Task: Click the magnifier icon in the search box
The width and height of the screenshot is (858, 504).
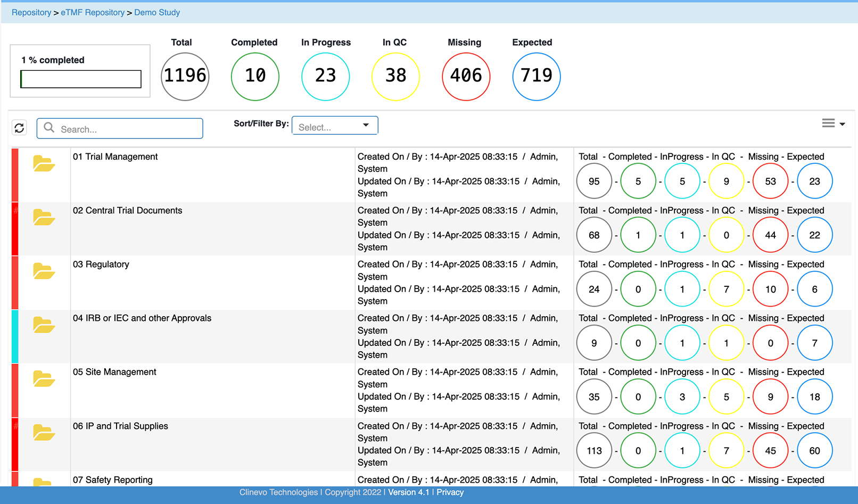Action: pos(49,128)
